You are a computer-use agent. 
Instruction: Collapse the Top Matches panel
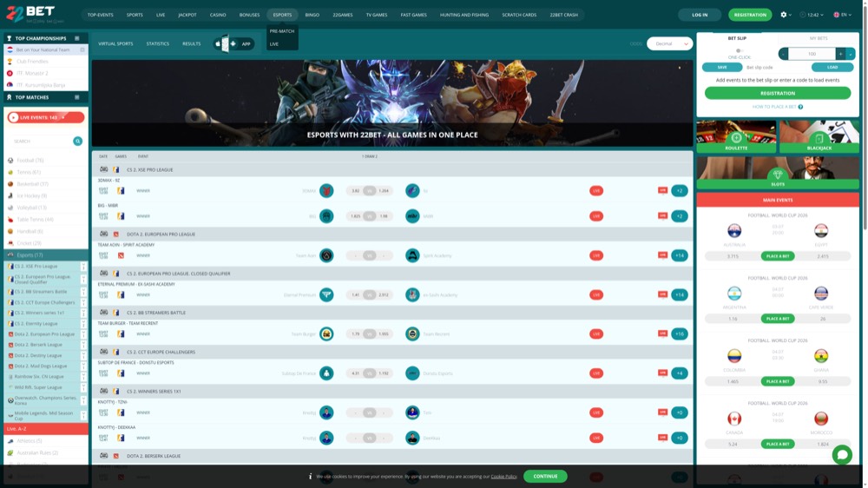point(77,97)
